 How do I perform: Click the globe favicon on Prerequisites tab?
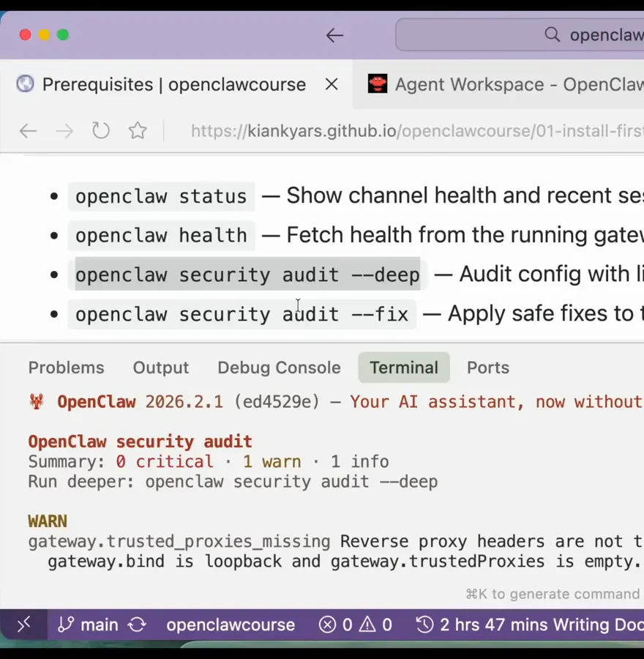point(25,83)
